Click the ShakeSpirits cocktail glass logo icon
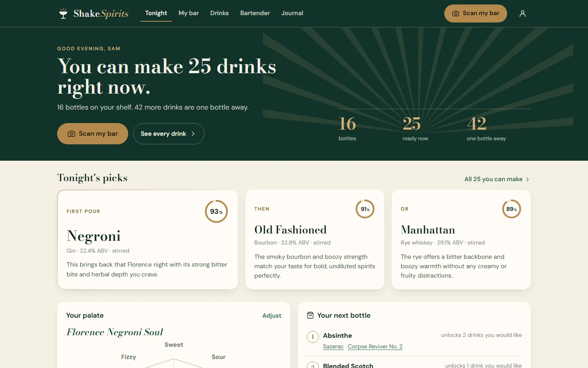The height and width of the screenshot is (368, 588). click(x=63, y=13)
